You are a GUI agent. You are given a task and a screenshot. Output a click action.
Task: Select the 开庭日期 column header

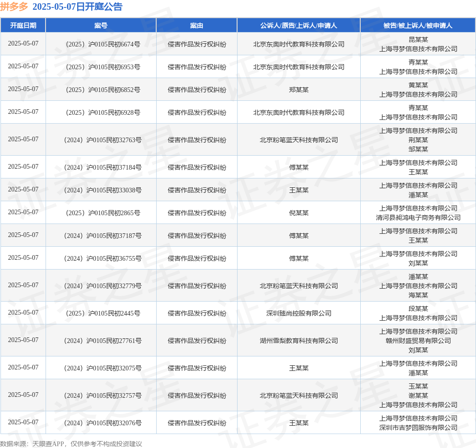23,26
